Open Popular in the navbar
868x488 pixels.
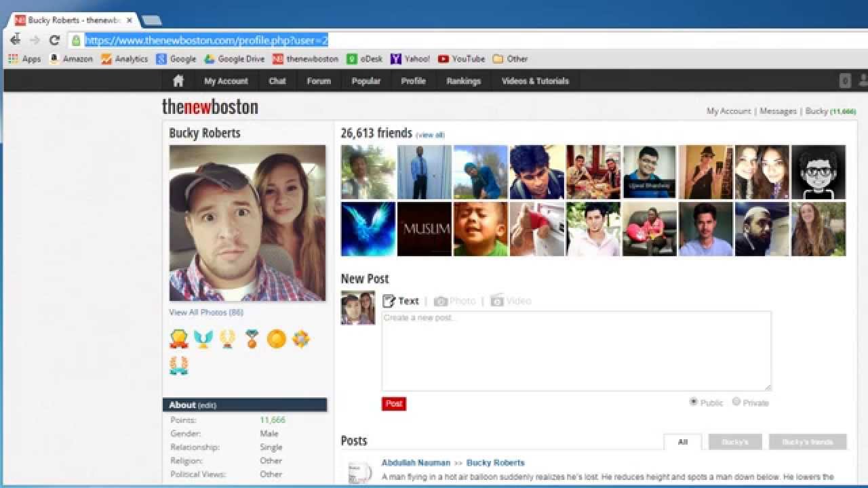[x=366, y=81]
